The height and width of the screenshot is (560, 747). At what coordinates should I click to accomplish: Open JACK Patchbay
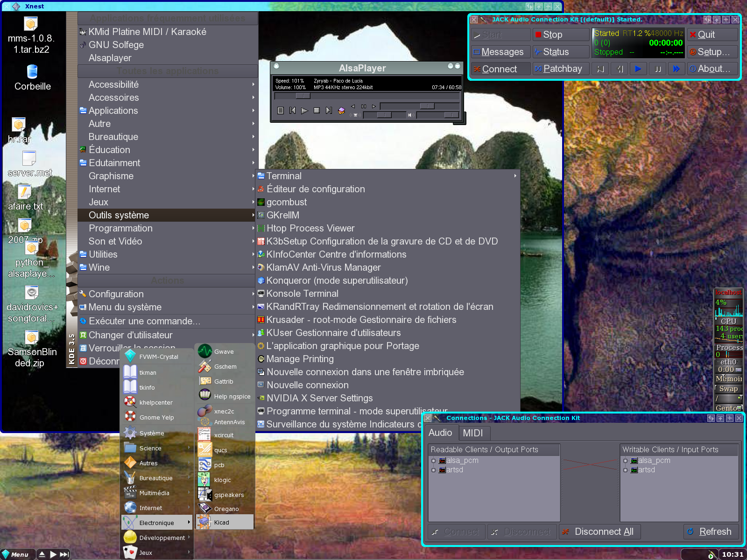pos(561,69)
